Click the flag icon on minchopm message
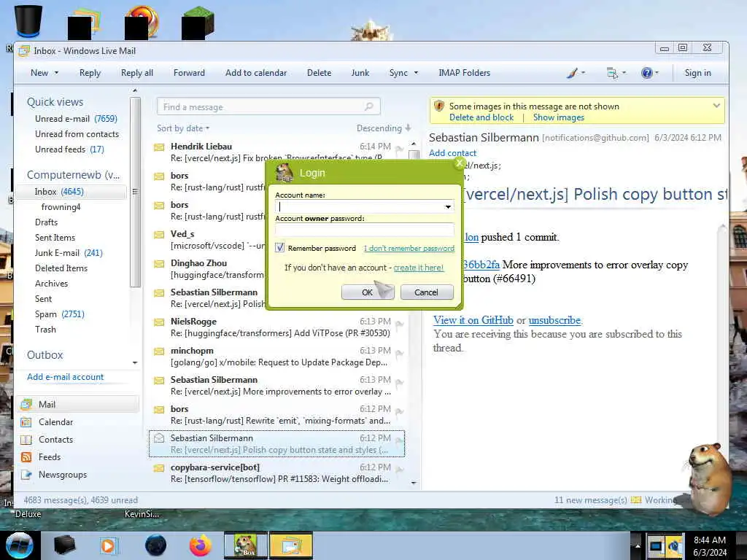Viewport: 747px width, 560px height. pyautogui.click(x=400, y=354)
